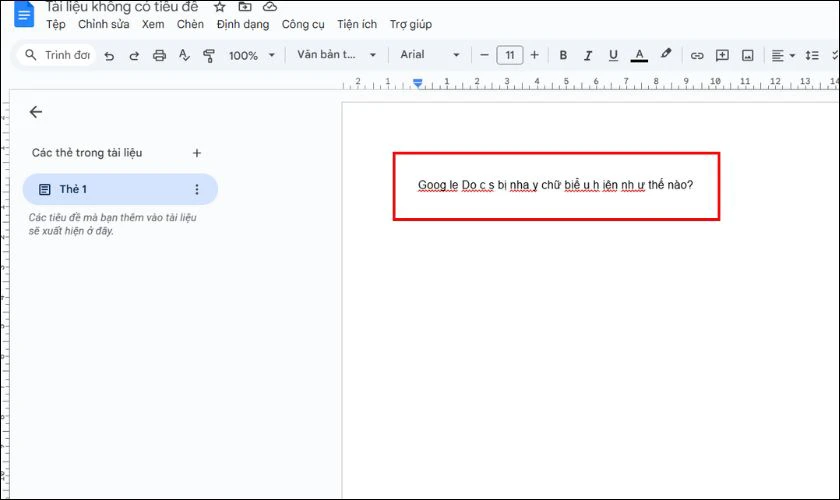Viewport: 840px width, 500px height.
Task: Click 'Các thẻ trong tài liệu' heading
Action: [x=87, y=153]
